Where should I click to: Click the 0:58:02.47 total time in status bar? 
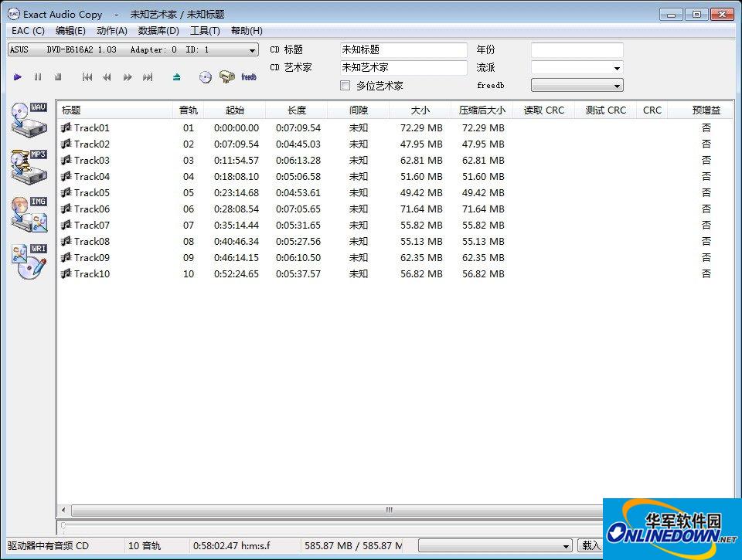click(231, 546)
